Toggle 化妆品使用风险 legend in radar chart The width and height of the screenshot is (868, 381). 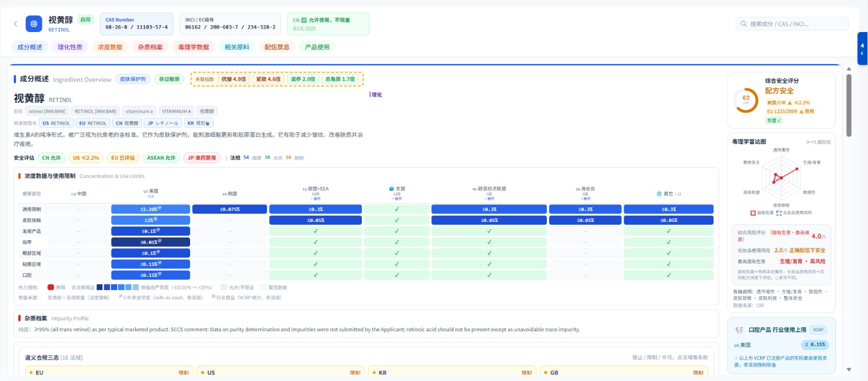(794, 212)
